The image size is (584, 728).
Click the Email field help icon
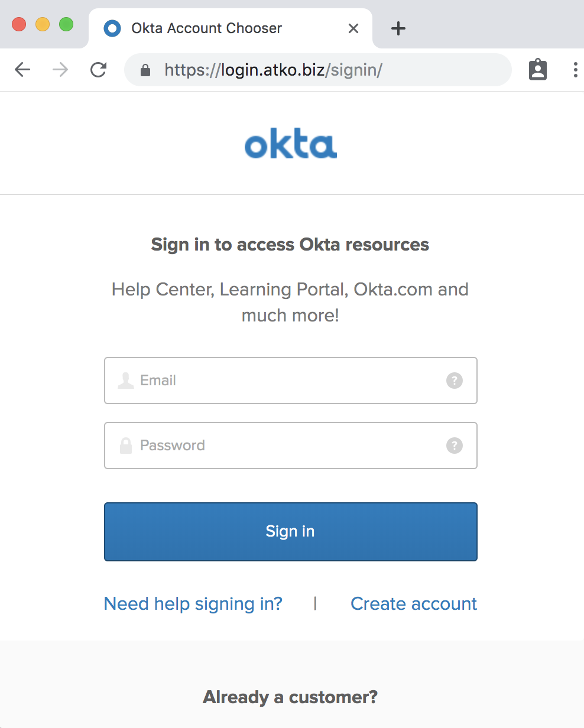tap(454, 381)
